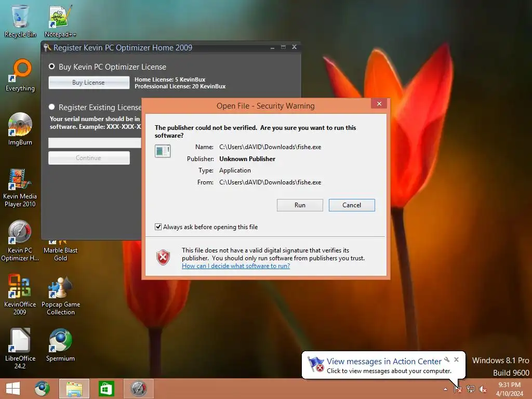
Task: Click the Action Center flag tray icon
Action: [458, 389]
